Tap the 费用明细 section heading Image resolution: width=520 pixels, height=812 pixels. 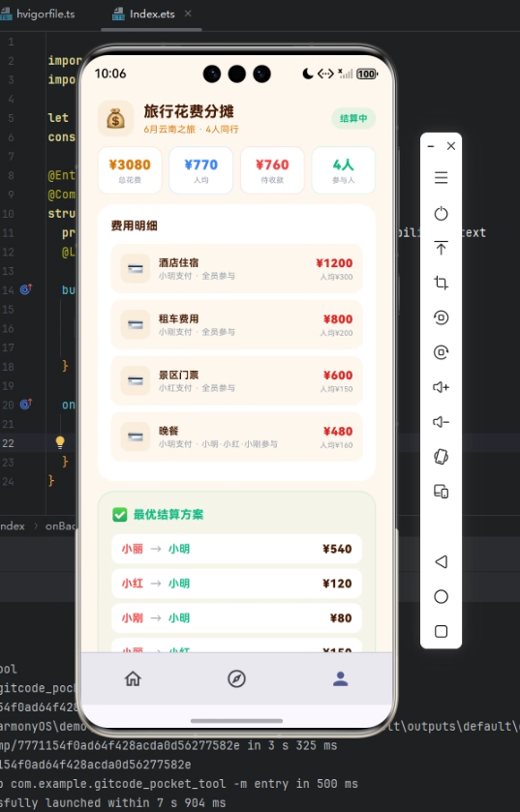135,226
